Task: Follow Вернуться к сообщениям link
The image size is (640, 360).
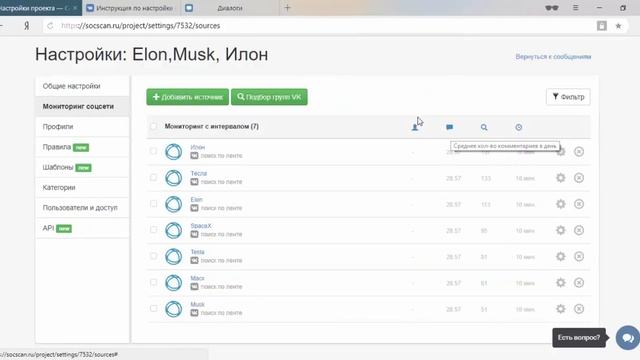Action: pos(553,57)
